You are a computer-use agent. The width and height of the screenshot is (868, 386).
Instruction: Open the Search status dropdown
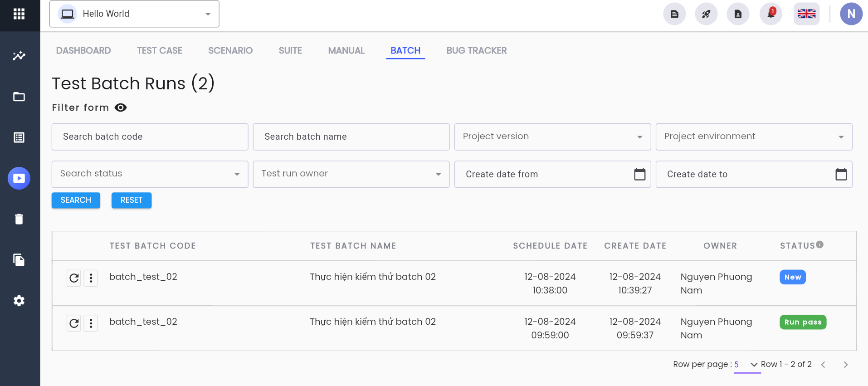pos(150,174)
